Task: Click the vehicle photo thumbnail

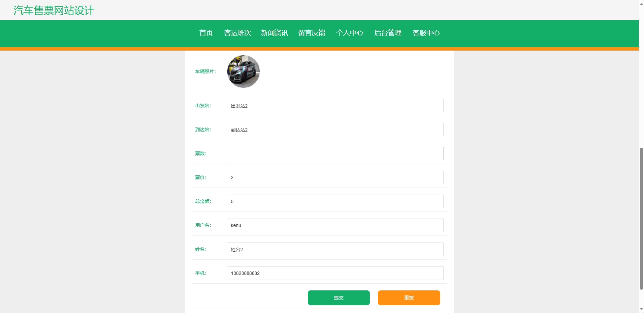Action: click(243, 71)
